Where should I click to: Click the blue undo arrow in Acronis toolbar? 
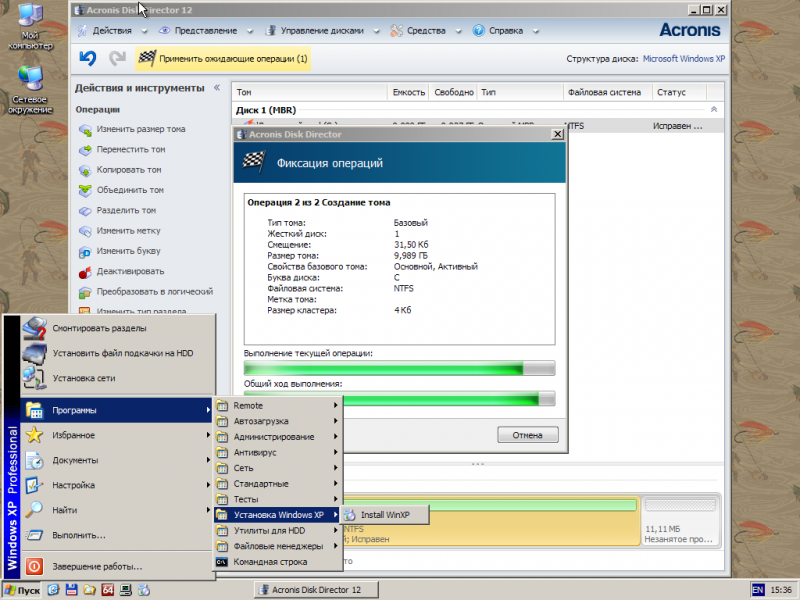(88, 58)
